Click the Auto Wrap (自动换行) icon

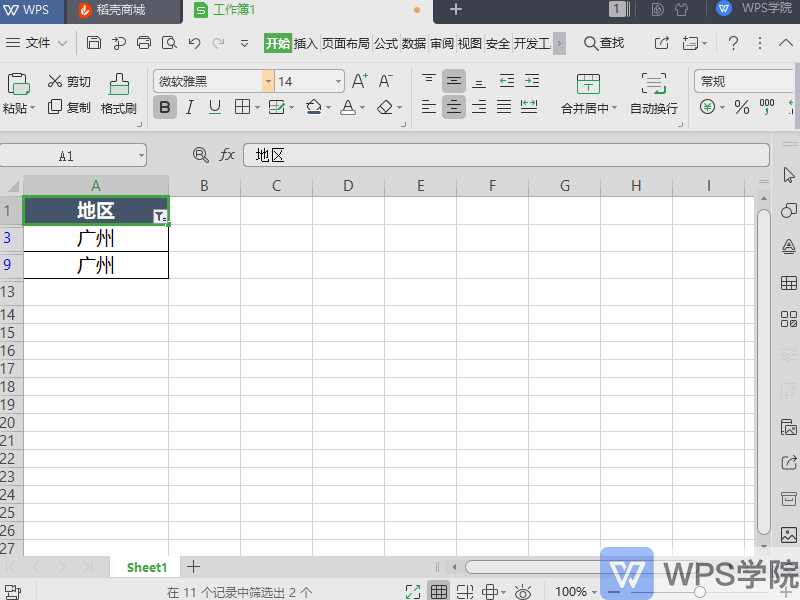(653, 84)
